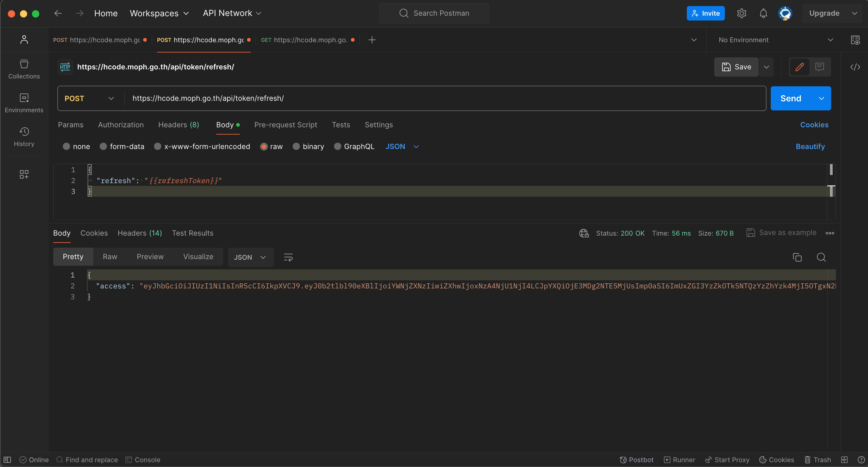Toggle the response word wrap icon
Screen dimensions: 868x467
click(288, 257)
